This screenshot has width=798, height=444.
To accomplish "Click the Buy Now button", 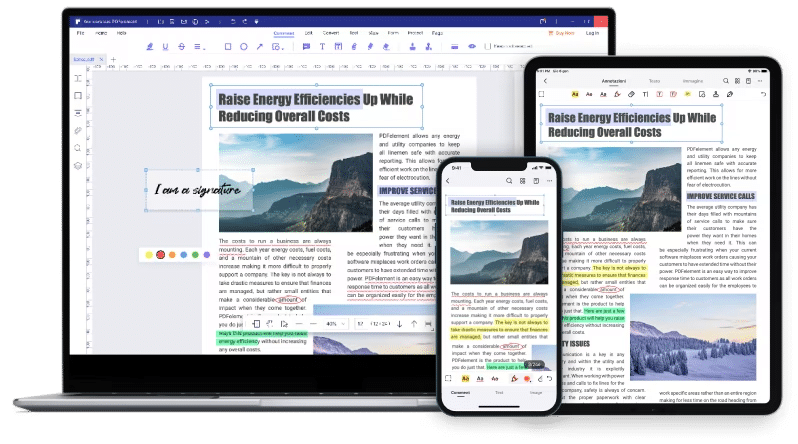I will (558, 33).
